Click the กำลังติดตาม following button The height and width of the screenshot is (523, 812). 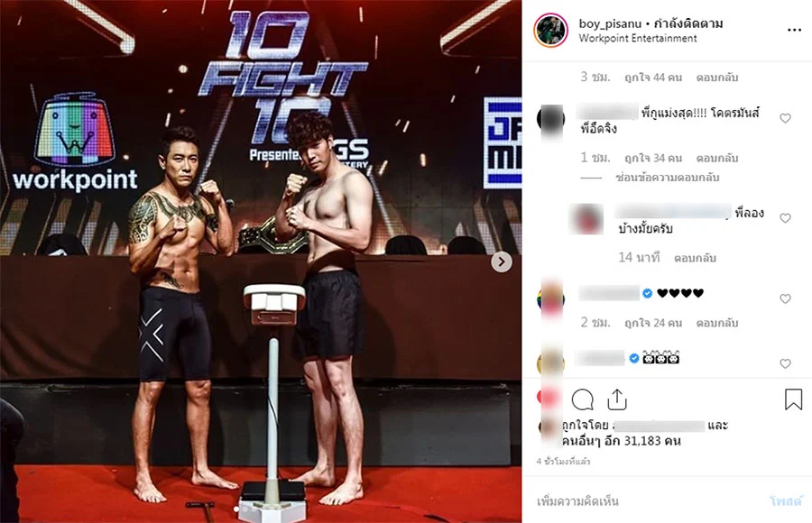(x=688, y=23)
